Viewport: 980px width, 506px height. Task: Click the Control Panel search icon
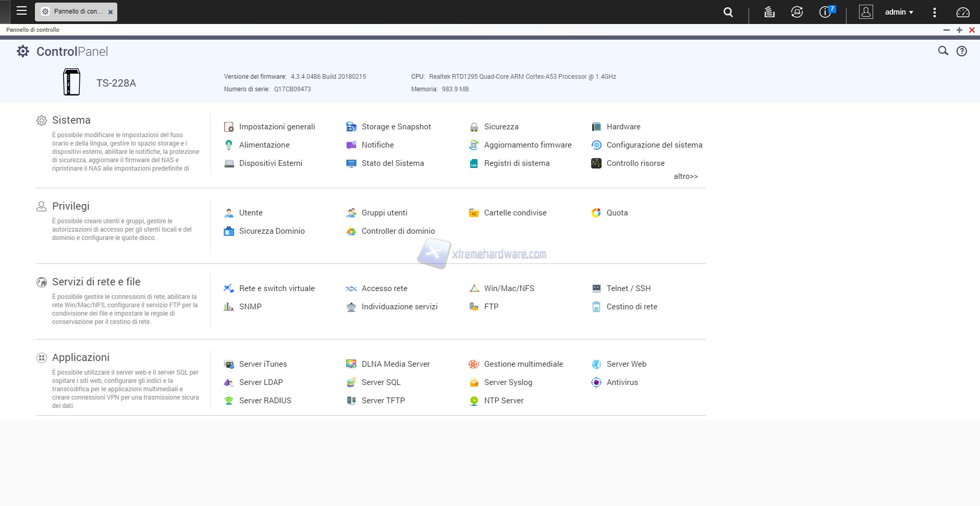coord(943,51)
